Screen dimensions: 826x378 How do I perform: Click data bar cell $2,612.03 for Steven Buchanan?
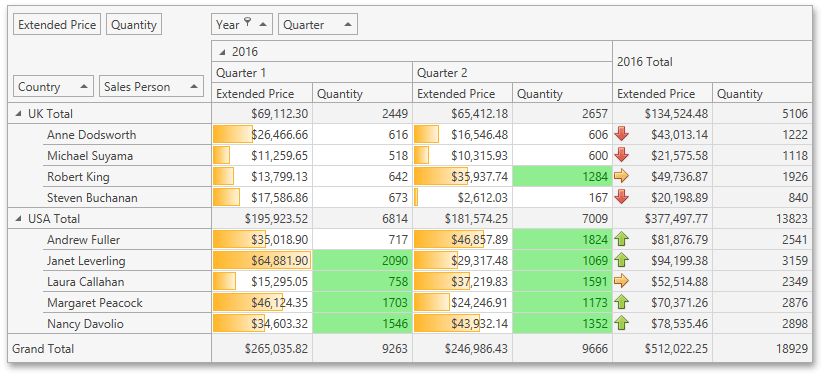coord(462,197)
